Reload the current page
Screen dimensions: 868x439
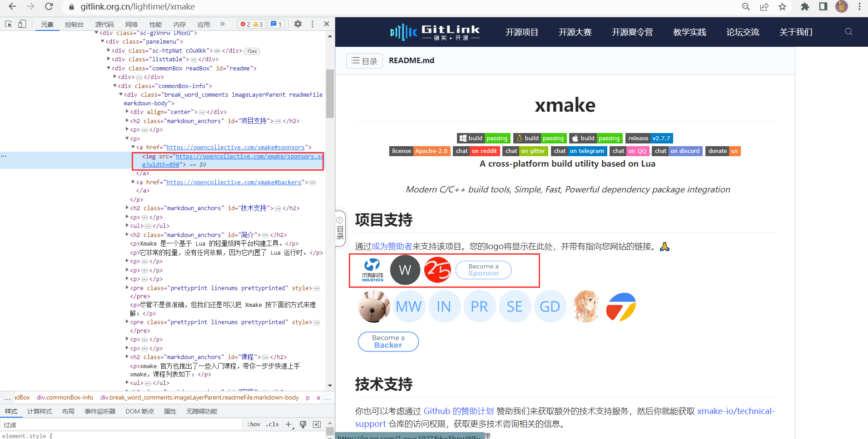[x=49, y=6]
